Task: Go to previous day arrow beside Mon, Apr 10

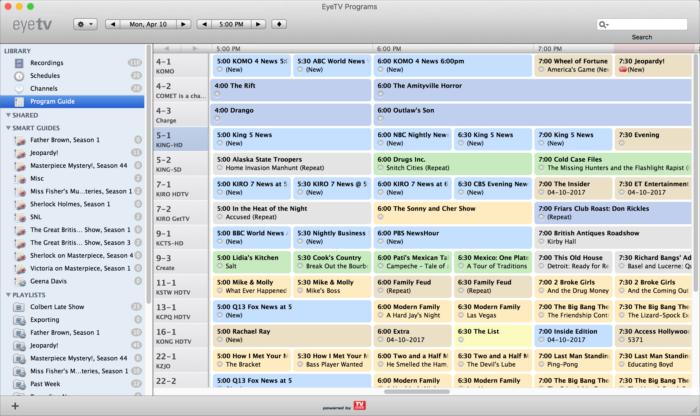Action: click(112, 24)
